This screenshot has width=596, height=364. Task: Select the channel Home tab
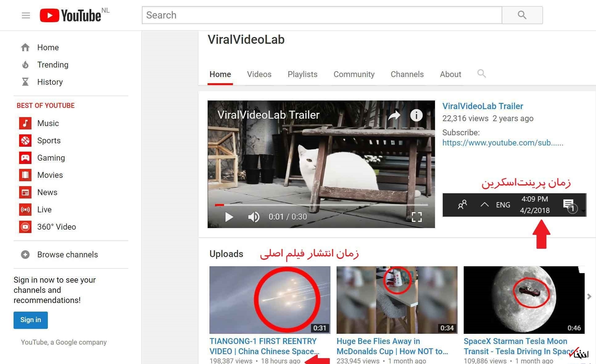tap(220, 74)
